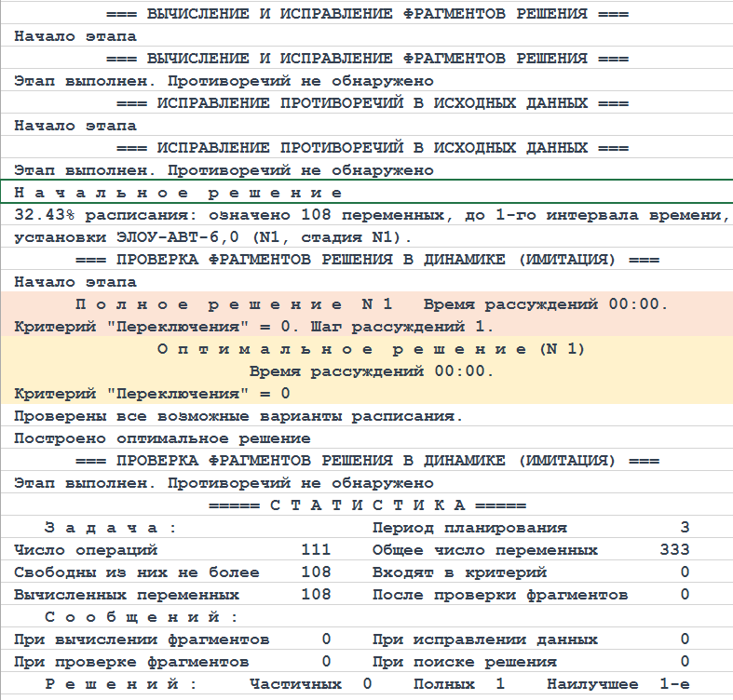Click the 'При поиске решения' label

[464, 662]
